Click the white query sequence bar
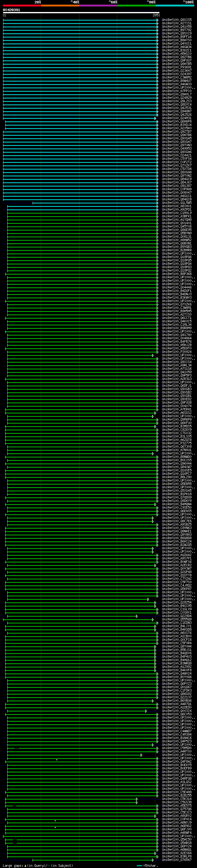This screenshot has height=868, width=197. click(81, 12)
